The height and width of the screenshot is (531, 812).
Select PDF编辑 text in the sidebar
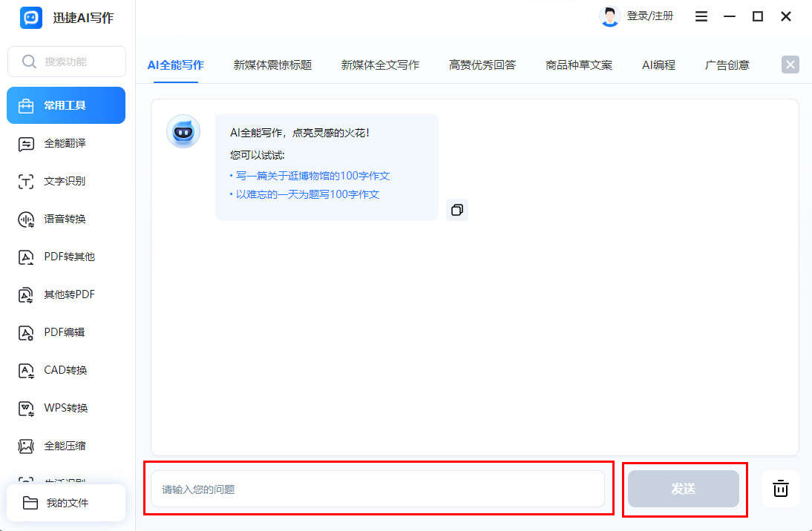point(65,332)
